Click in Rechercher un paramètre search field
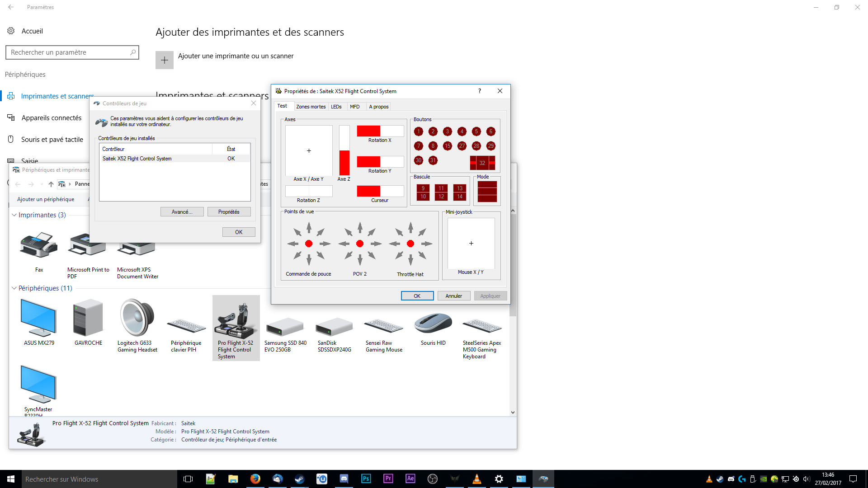Viewport: 868px width, 488px height. pos(72,52)
